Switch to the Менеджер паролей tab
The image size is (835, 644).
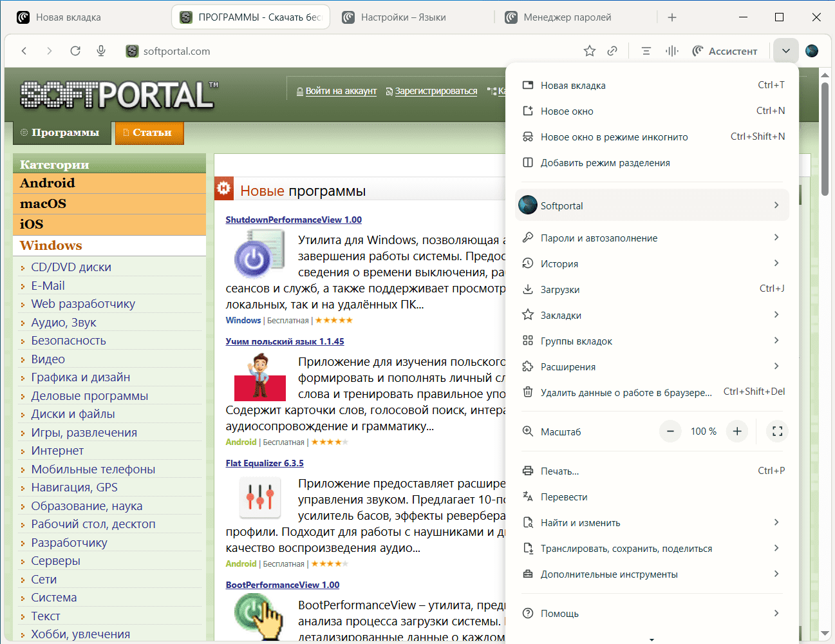pyautogui.click(x=576, y=17)
